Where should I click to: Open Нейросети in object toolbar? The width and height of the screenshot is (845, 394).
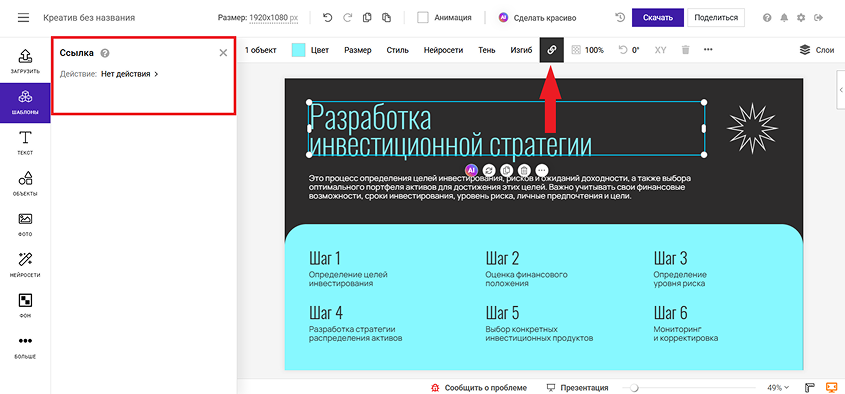tap(444, 50)
